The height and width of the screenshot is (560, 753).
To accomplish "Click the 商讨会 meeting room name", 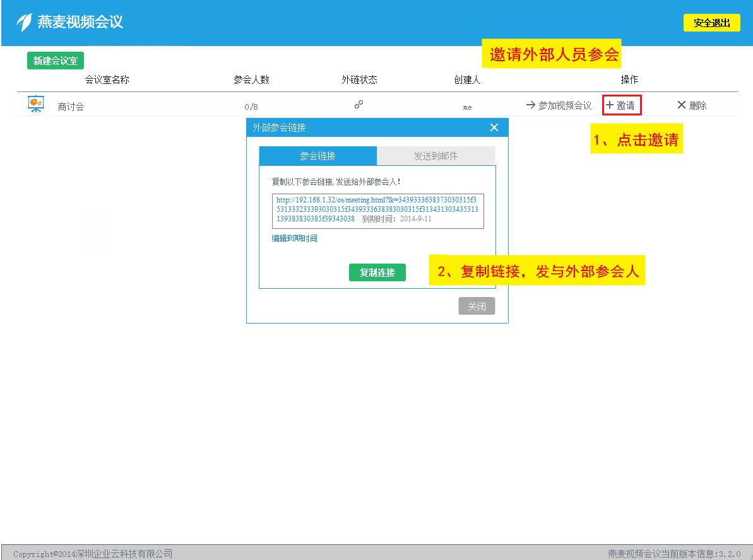I will coord(71,107).
